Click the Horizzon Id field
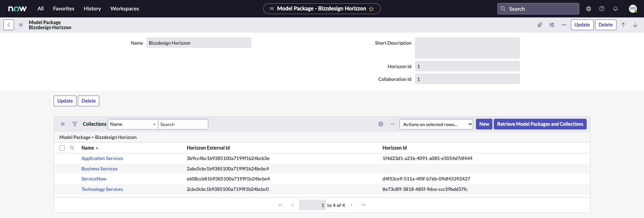This screenshot has height=218, width=644. [x=467, y=66]
